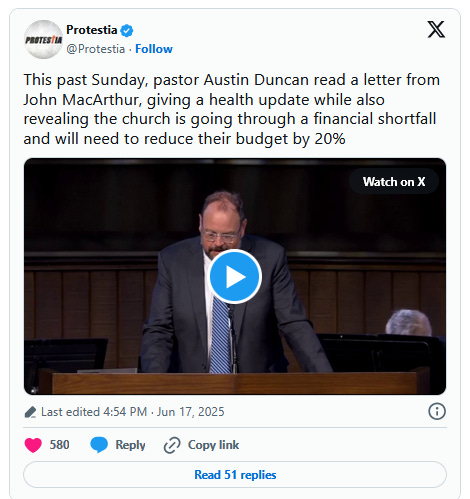Image resolution: width=470 pixels, height=499 pixels.
Task: Click the copy link chain icon
Action: coord(172,445)
